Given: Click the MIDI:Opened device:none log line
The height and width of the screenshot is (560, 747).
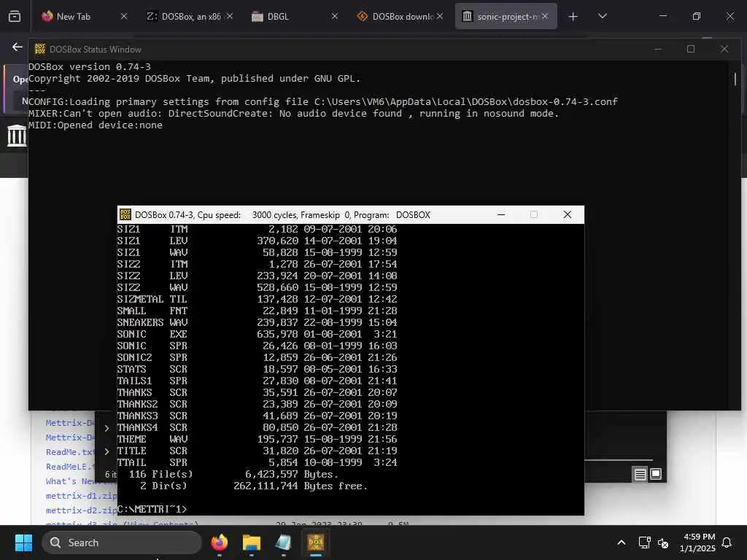Looking at the screenshot, I should click(96, 125).
